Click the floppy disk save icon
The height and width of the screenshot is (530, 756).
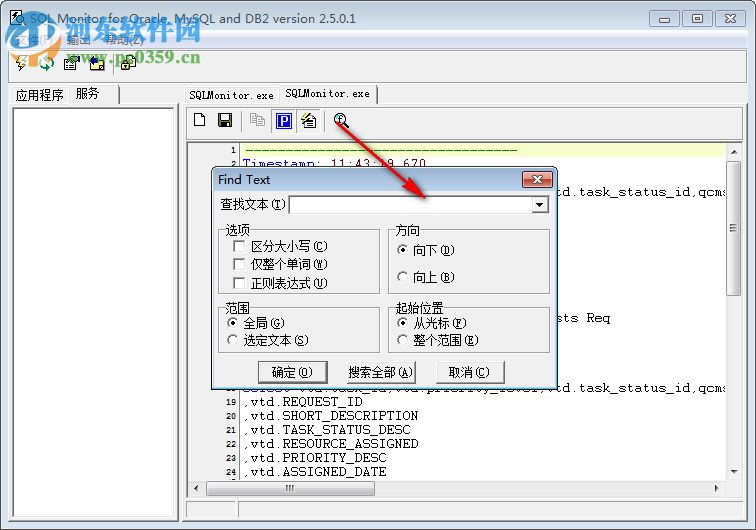(x=225, y=120)
